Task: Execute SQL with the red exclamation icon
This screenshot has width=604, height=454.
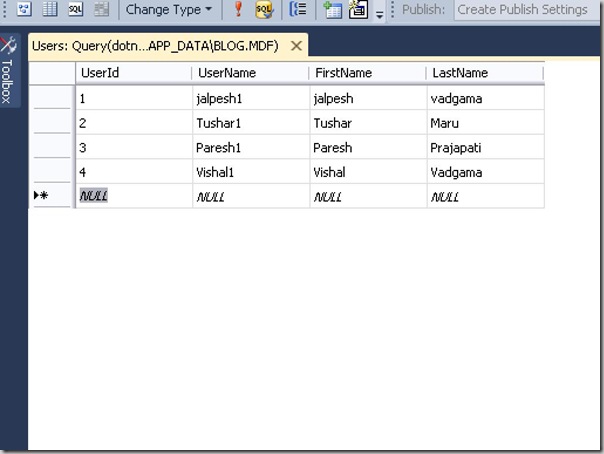Action: [x=238, y=9]
